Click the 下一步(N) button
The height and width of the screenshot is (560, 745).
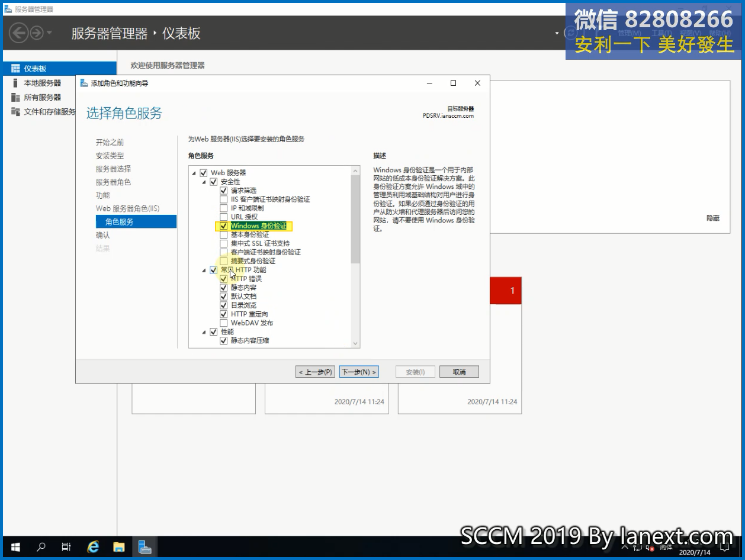(x=359, y=372)
